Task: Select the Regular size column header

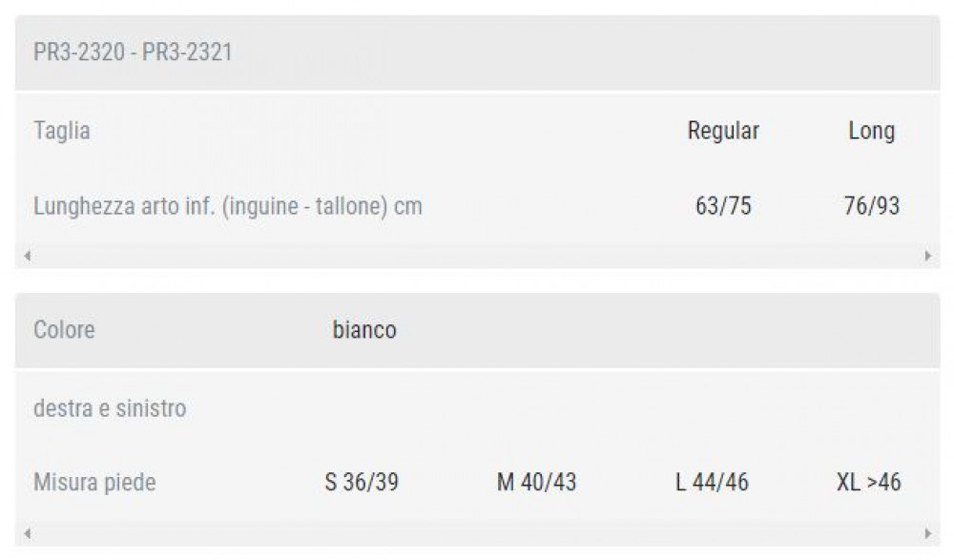Action: click(723, 131)
